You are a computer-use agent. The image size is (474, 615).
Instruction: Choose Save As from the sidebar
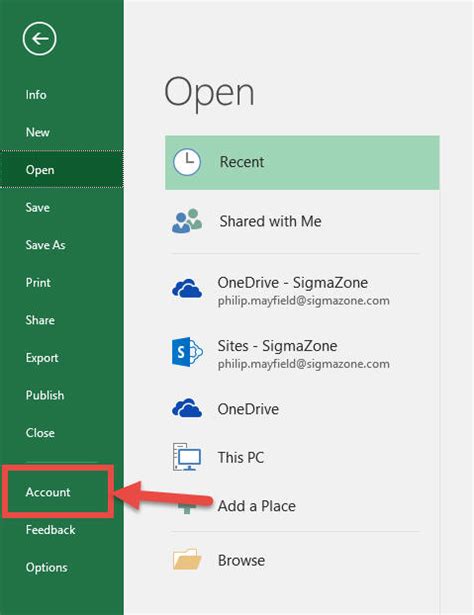coord(45,245)
